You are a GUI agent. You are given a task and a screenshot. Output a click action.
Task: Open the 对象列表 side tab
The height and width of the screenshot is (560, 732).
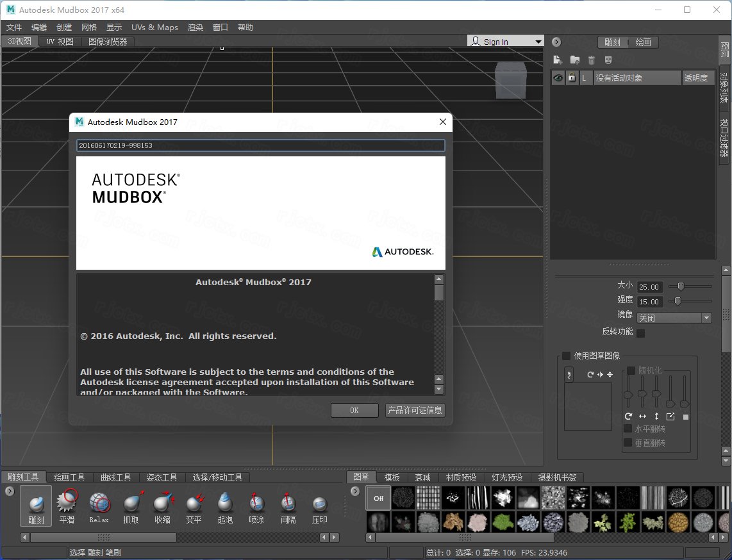(x=724, y=88)
